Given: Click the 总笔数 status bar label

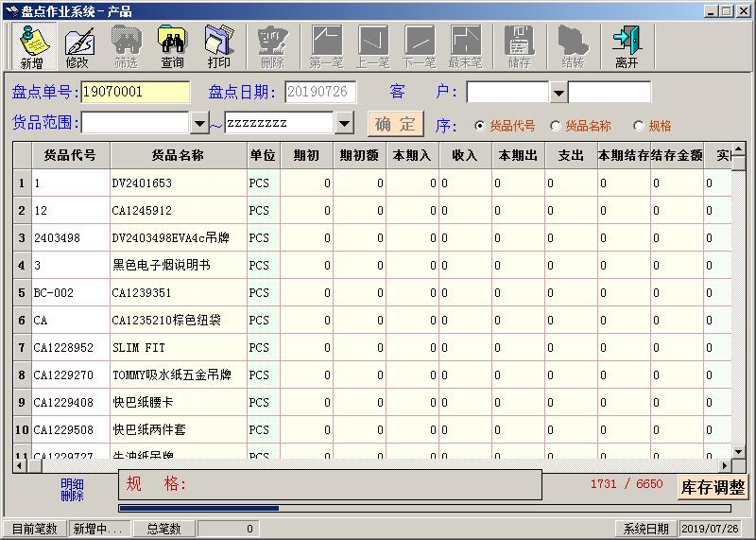Looking at the screenshot, I should pyautogui.click(x=163, y=529).
